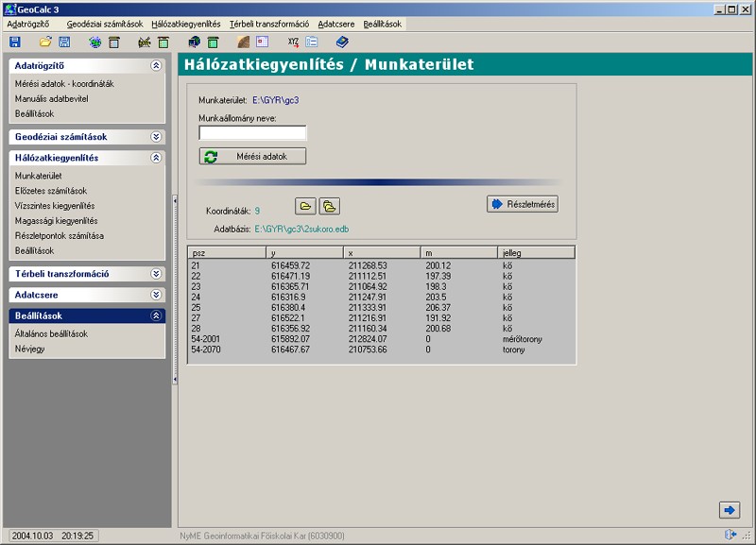Open Részletpontok számítása in sidebar
This screenshot has height=545, width=756.
pyautogui.click(x=60, y=235)
